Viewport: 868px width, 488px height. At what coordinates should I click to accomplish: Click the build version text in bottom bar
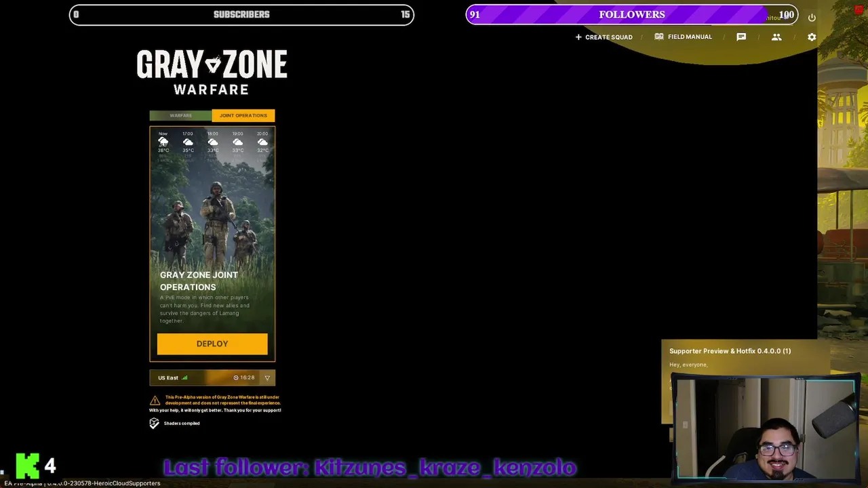(x=82, y=483)
